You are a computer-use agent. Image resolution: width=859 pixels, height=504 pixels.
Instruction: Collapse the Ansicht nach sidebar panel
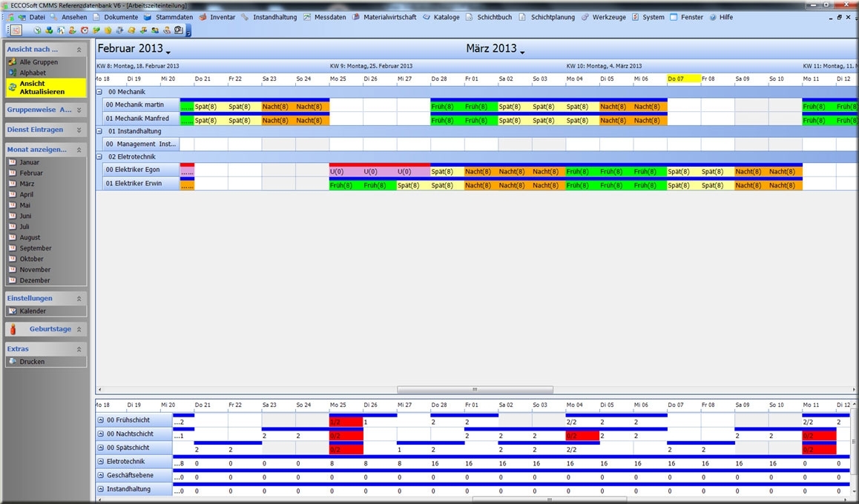pos(79,49)
